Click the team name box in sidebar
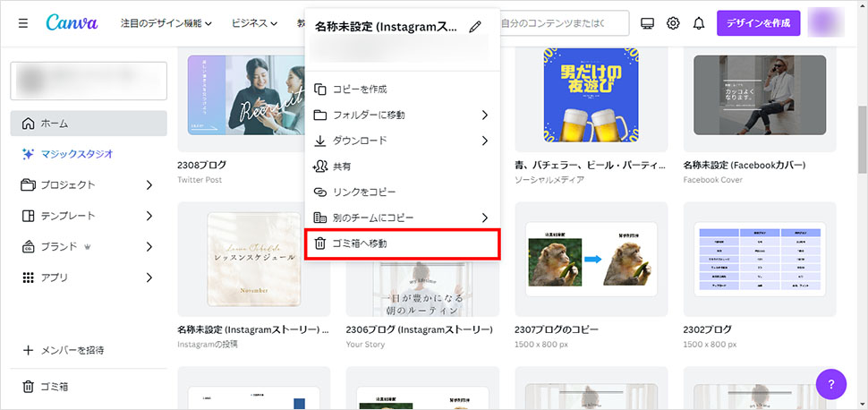The height and width of the screenshot is (410, 868). pos(89,81)
